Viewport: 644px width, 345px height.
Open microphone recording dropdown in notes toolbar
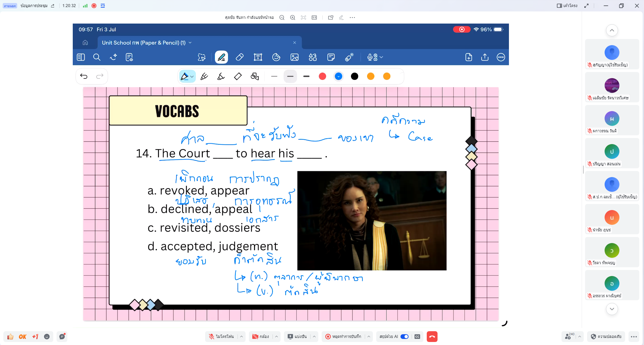click(x=381, y=57)
